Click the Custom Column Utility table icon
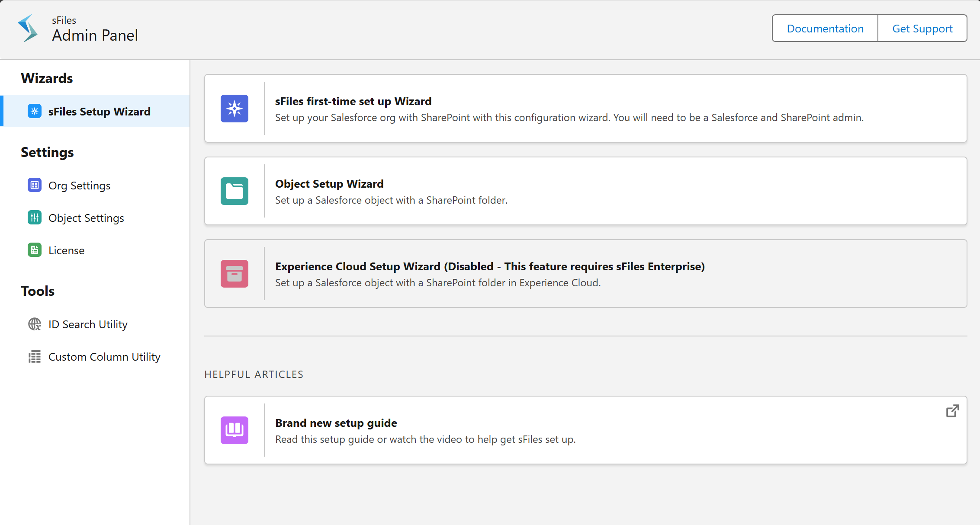The height and width of the screenshot is (525, 980). click(35, 356)
